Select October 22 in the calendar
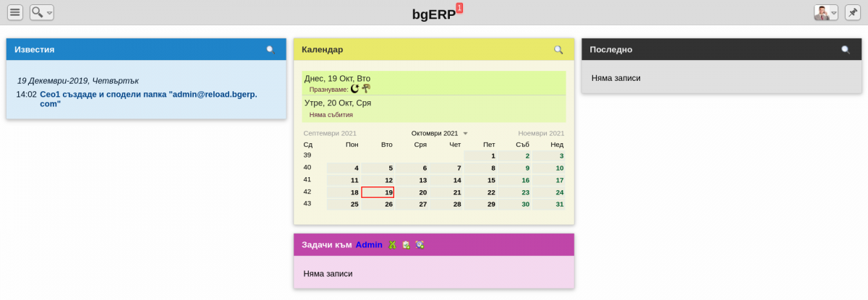Viewport: 868px width, 300px height. tap(480, 192)
